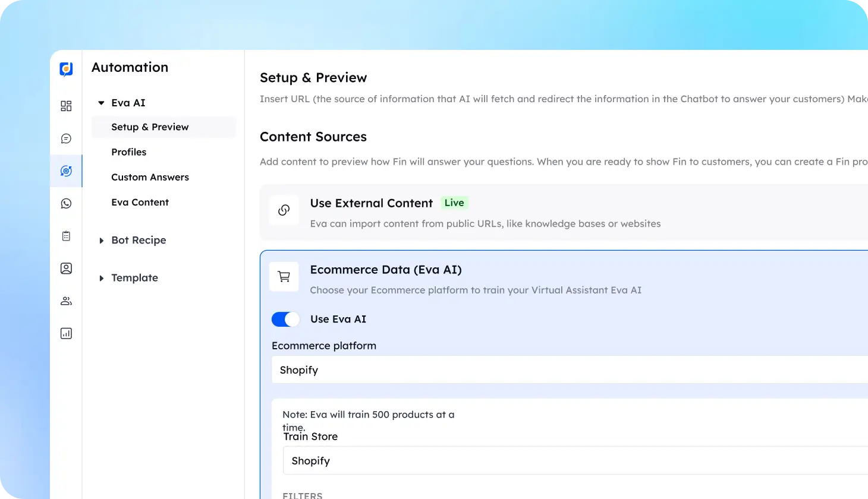Open the Eva Content menu item

tap(140, 202)
